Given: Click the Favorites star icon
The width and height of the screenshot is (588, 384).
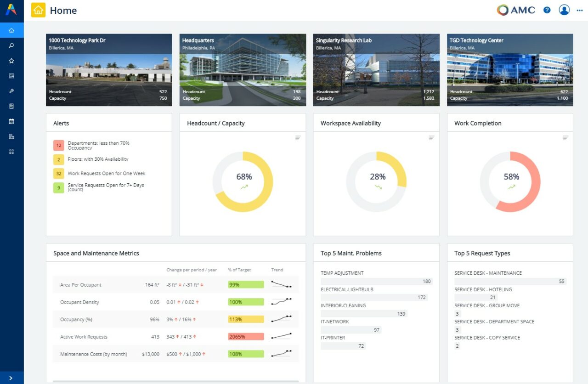Looking at the screenshot, I should pos(11,60).
